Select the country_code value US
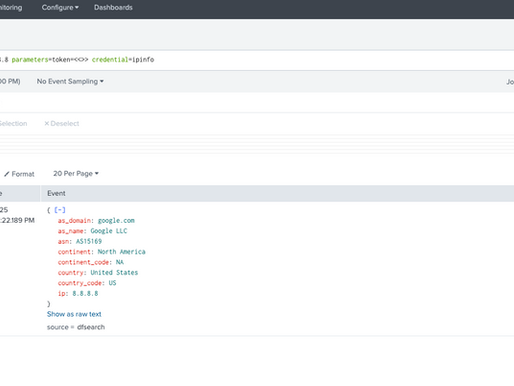This screenshot has width=514, height=386. point(112,283)
